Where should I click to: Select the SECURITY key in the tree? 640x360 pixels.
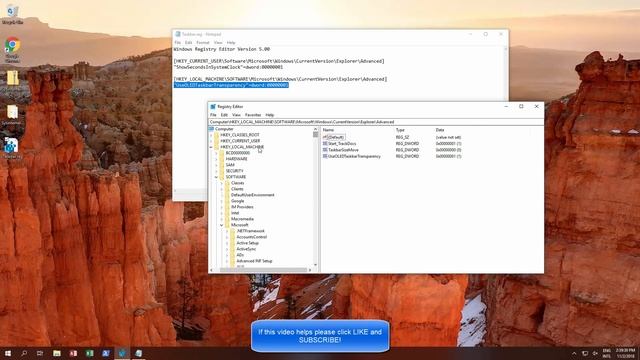coord(234,171)
